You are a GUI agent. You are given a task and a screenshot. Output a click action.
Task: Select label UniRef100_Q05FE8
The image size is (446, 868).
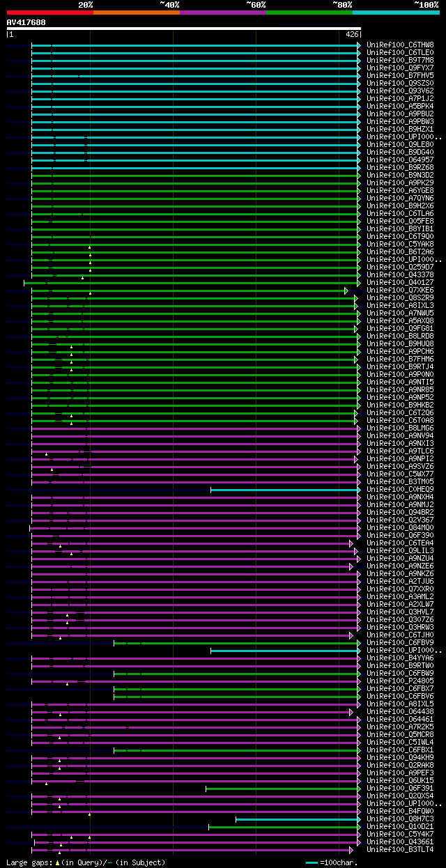[400, 222]
